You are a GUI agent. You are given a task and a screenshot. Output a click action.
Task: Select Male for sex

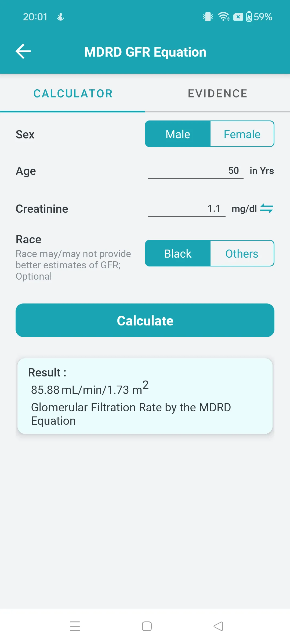(x=178, y=134)
